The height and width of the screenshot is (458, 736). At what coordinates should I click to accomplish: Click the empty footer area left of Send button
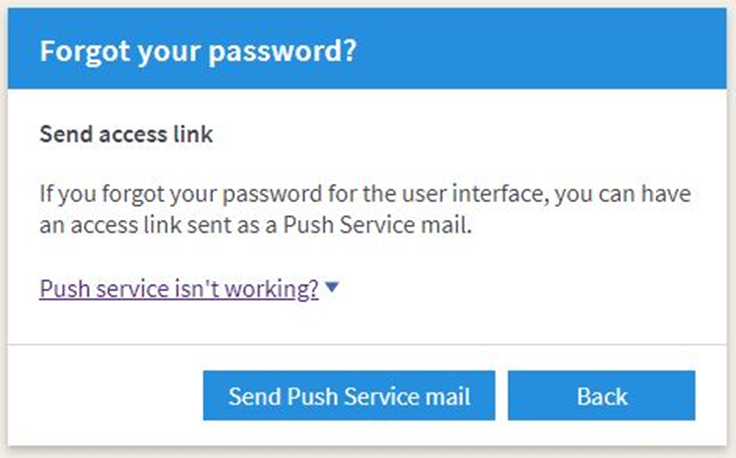(x=110, y=395)
